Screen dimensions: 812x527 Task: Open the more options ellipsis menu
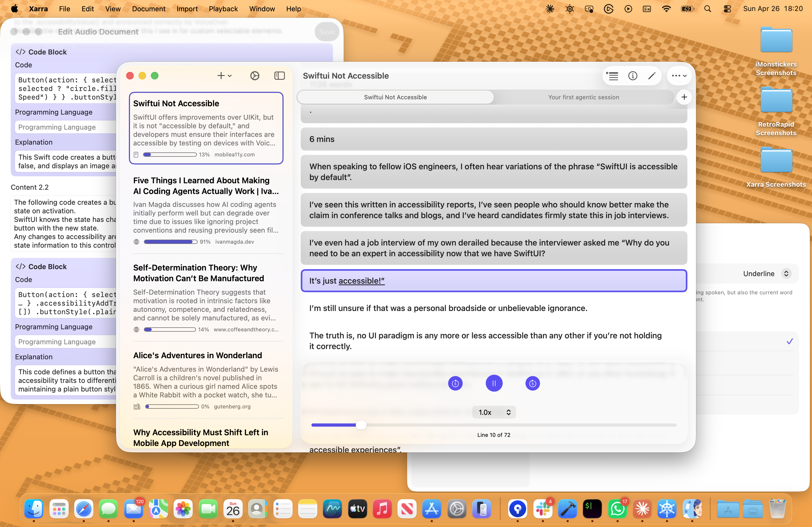tap(679, 76)
